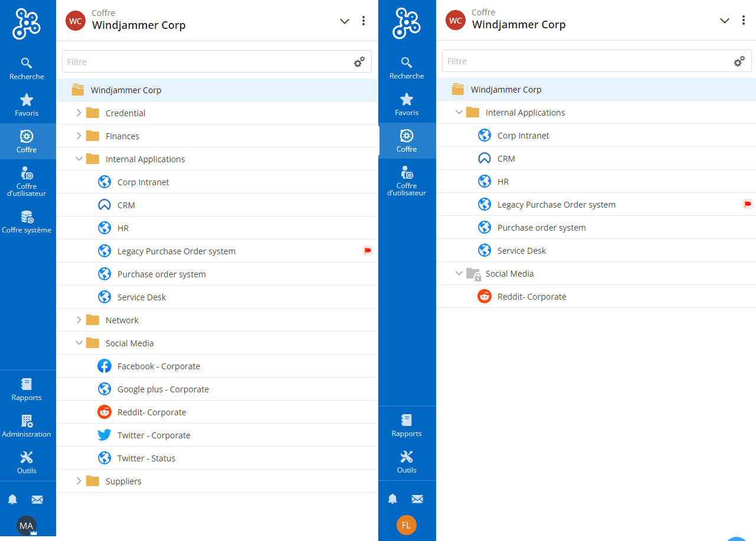Screen dimensions: 756x541
Task: Click the MA user avatar
Action: point(27,525)
